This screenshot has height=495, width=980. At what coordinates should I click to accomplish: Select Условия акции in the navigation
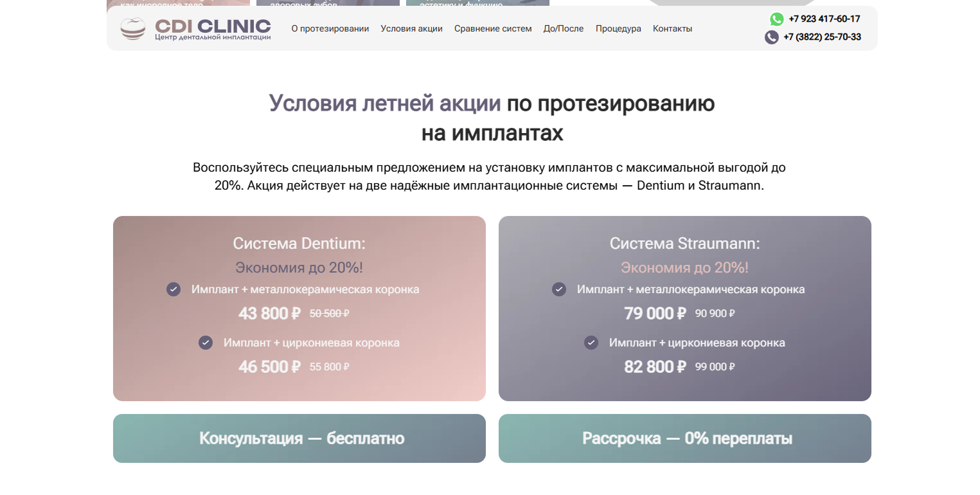(x=411, y=28)
